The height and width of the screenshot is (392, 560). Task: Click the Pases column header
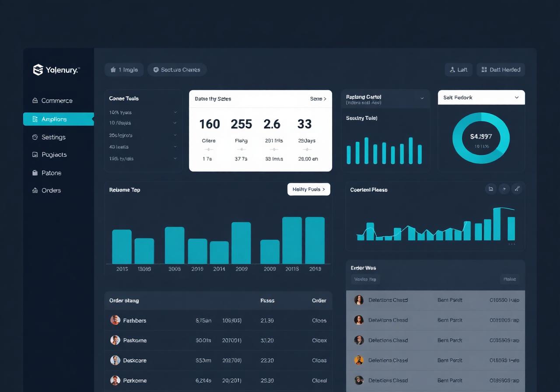[x=267, y=301]
